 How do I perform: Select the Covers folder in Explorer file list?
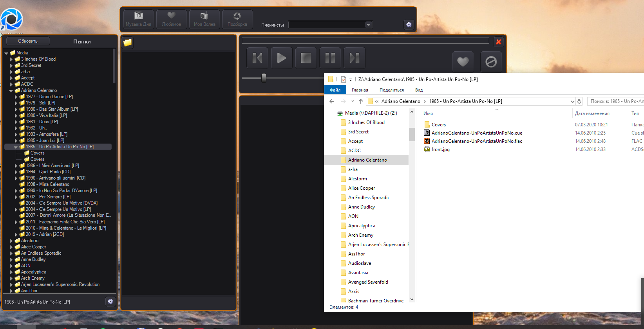tap(439, 125)
